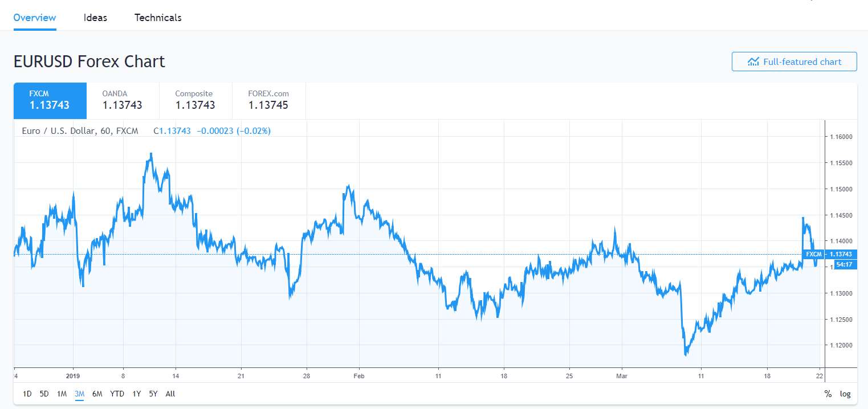The image size is (868, 409).
Task: Click the change value −0.00023 (−0.02%)
Action: coord(234,131)
